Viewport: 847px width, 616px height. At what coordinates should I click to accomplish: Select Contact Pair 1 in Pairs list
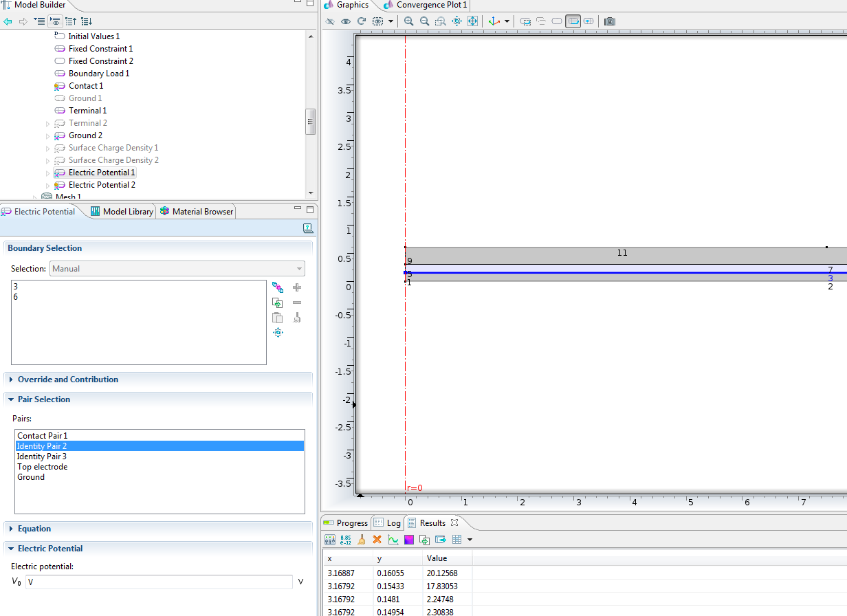click(x=43, y=436)
